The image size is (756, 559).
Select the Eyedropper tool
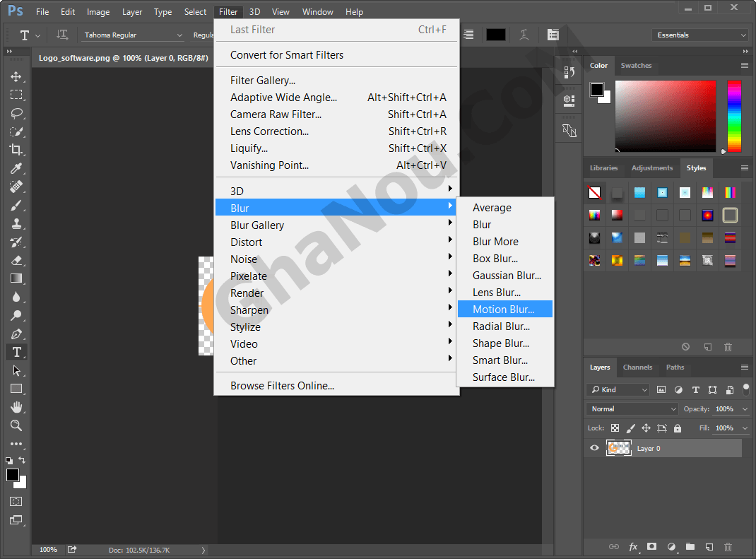[16, 168]
